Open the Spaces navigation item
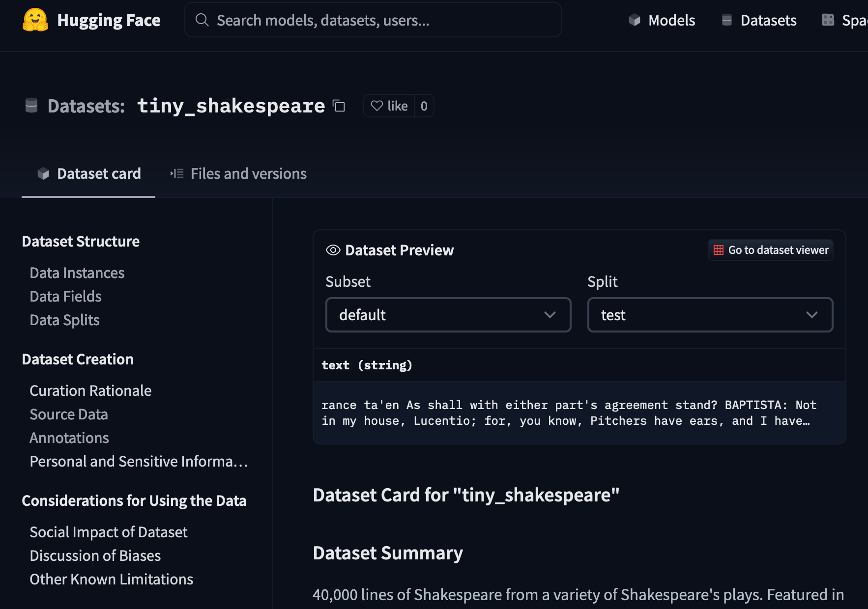This screenshot has height=609, width=868. tap(845, 20)
